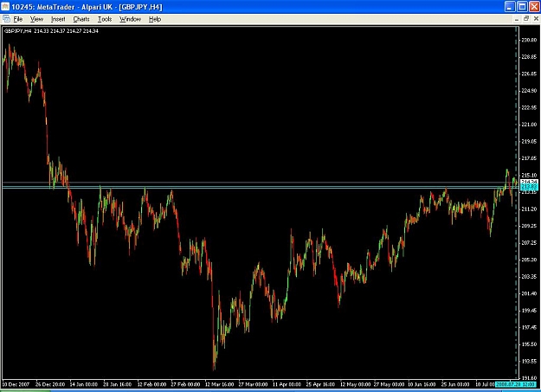This screenshot has height=392, width=541.
Task: Click the 193.55 price axis label
Action: point(529,362)
